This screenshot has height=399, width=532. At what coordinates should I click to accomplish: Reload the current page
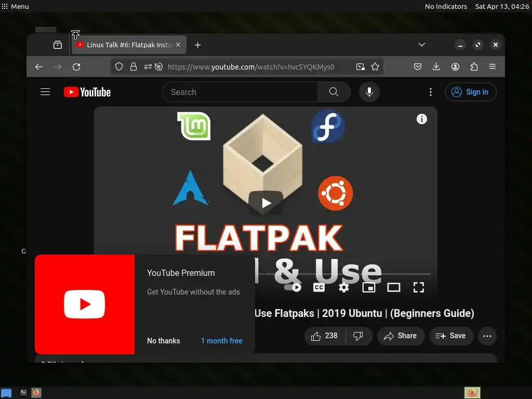click(x=76, y=67)
